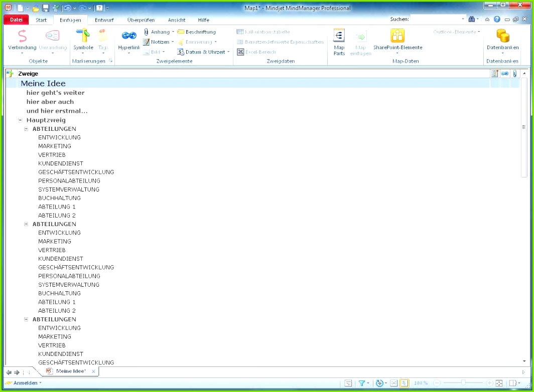Screen dimensions: 534x392
Task: Click the Anhang paperclip icon
Action: pos(146,32)
